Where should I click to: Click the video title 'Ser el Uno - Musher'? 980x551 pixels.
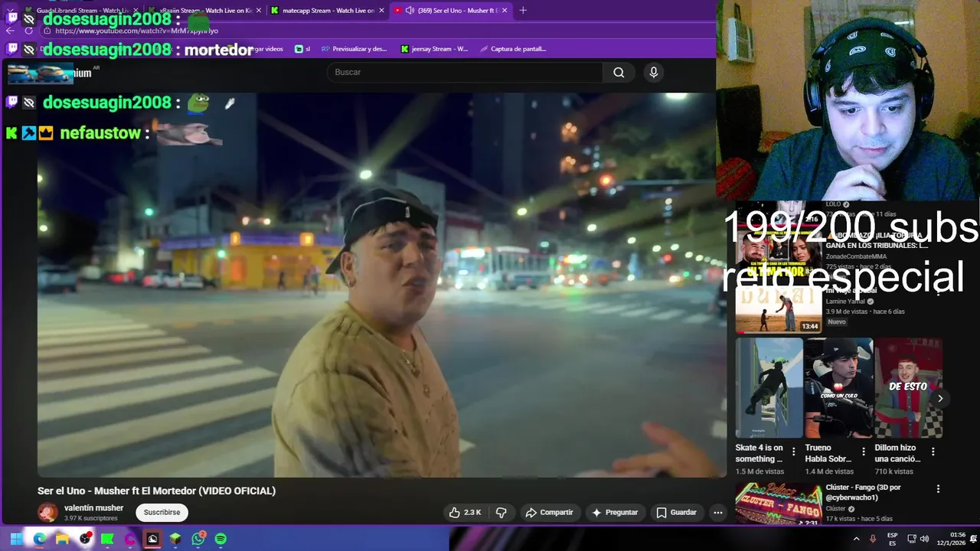pyautogui.click(x=156, y=491)
